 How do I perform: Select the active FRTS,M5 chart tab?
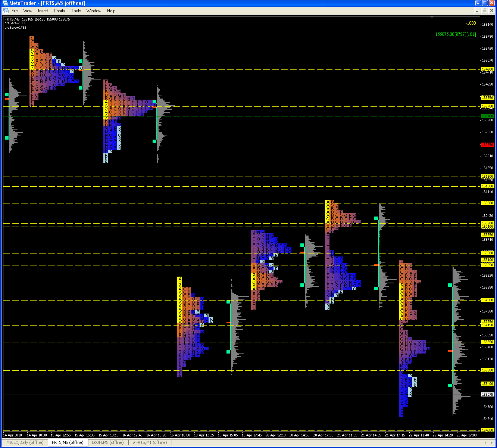[68, 442]
